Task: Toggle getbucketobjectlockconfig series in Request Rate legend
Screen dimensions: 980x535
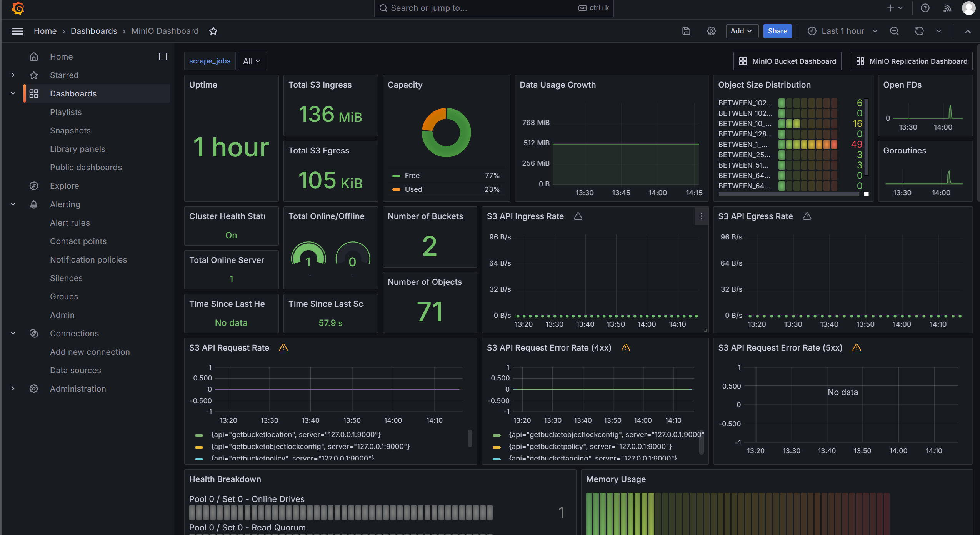Action: point(310,446)
